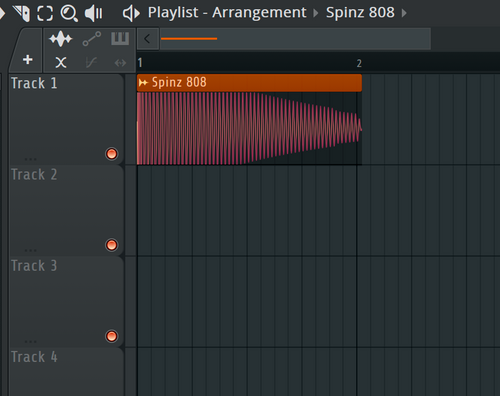The height and width of the screenshot is (396, 500).
Task: Click bar 2 marker on timeline ruler
Action: pos(359,63)
